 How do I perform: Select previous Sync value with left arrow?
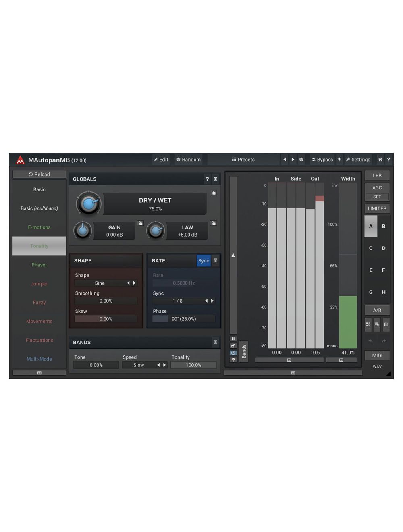(206, 301)
